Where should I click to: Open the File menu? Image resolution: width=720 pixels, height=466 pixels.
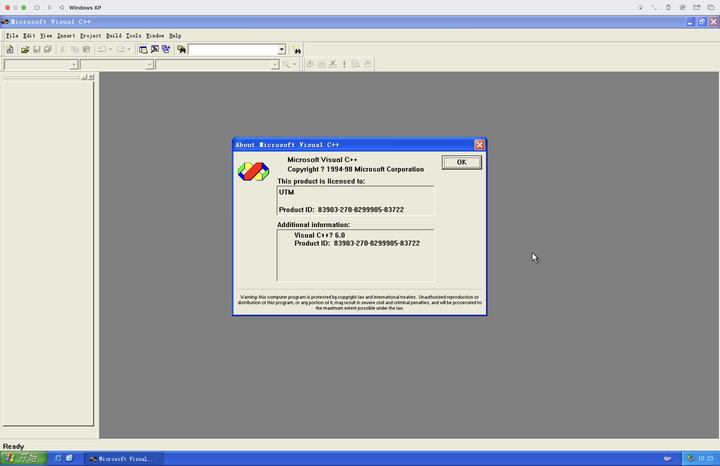tap(12, 35)
